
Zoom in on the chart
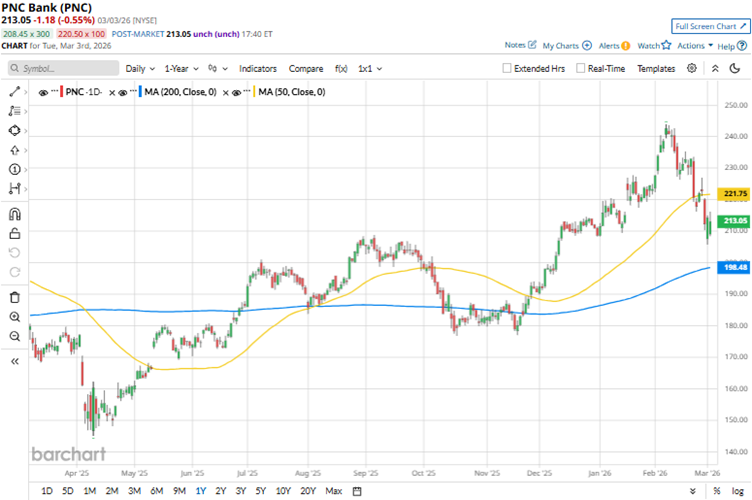14,316
